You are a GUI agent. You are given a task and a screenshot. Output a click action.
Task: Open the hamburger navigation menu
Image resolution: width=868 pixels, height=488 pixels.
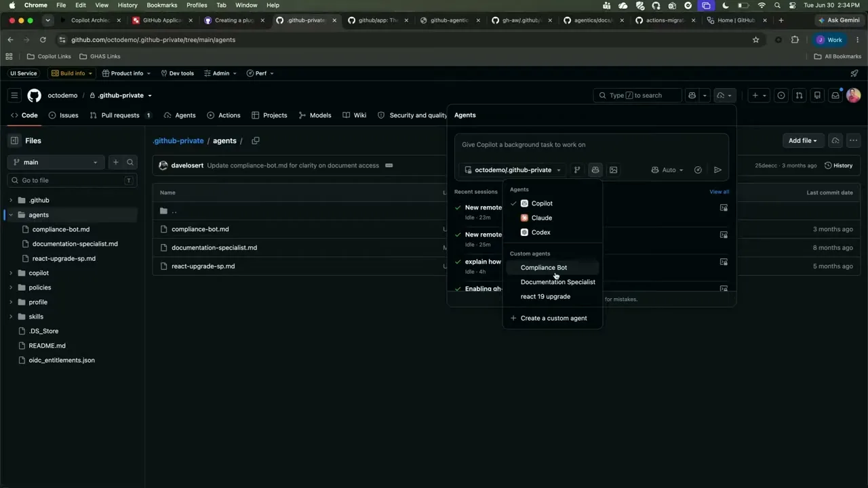click(14, 96)
